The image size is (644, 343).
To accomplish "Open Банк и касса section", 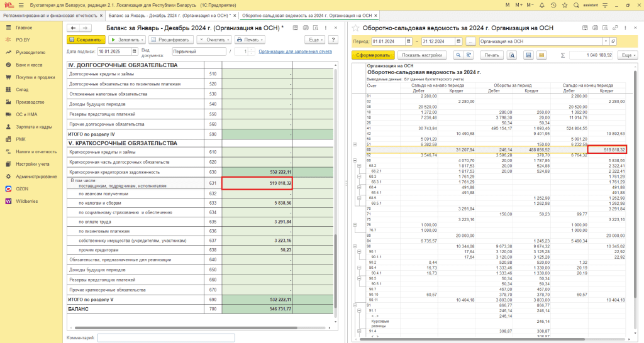I will (x=29, y=65).
